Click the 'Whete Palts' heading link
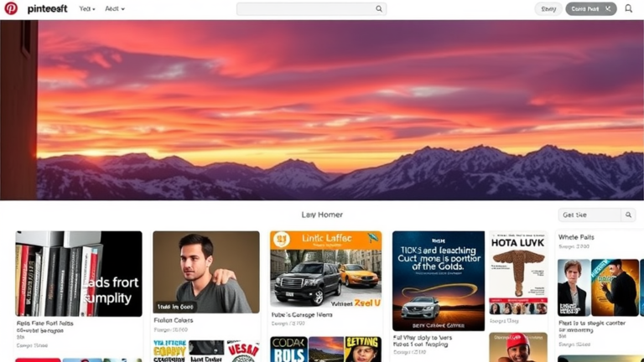This screenshot has width=644, height=362. 576,238
